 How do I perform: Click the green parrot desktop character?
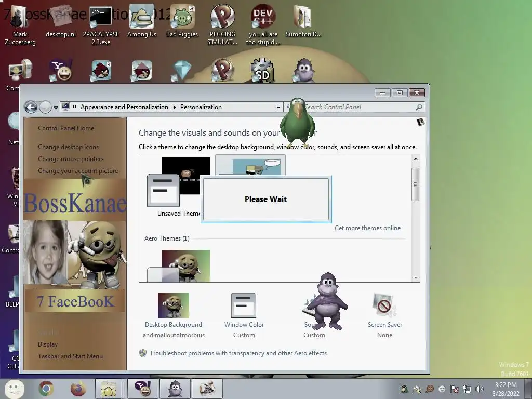point(297,122)
